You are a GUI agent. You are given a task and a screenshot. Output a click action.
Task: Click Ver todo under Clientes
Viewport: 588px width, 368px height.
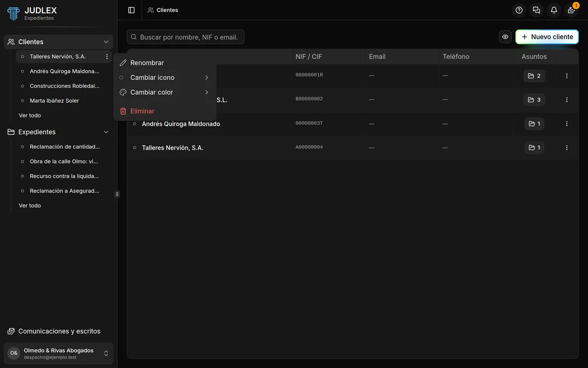point(30,115)
